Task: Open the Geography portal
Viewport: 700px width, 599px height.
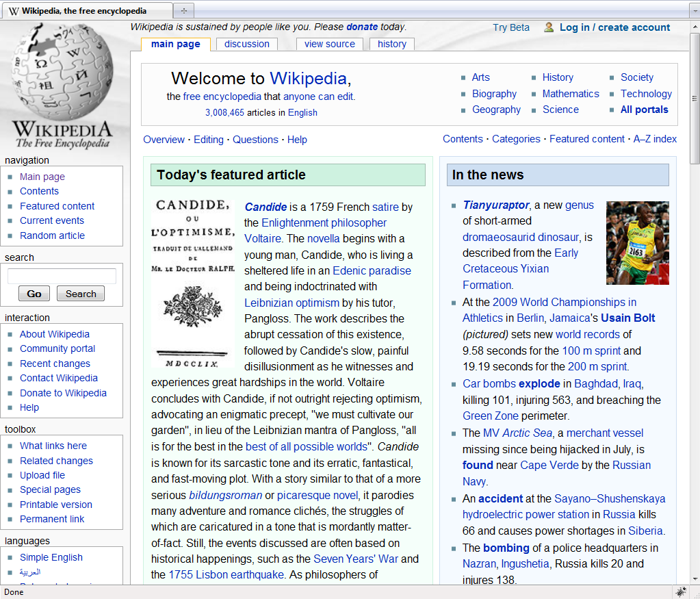Action: click(x=496, y=110)
